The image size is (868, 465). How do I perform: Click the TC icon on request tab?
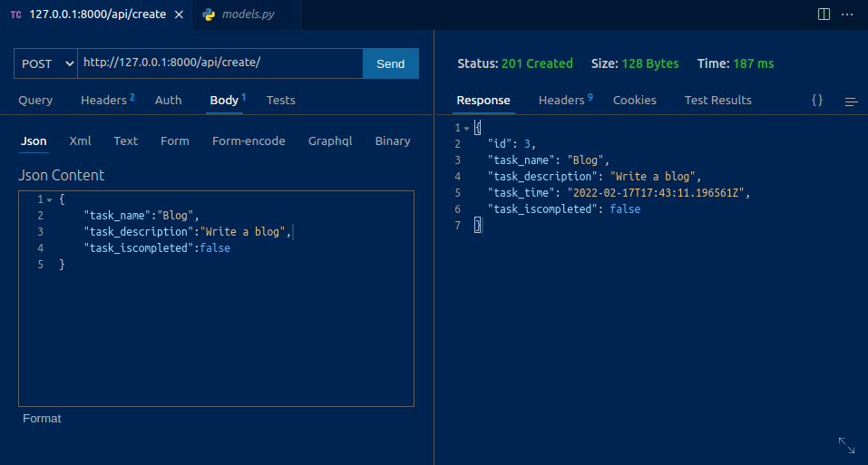click(16, 15)
